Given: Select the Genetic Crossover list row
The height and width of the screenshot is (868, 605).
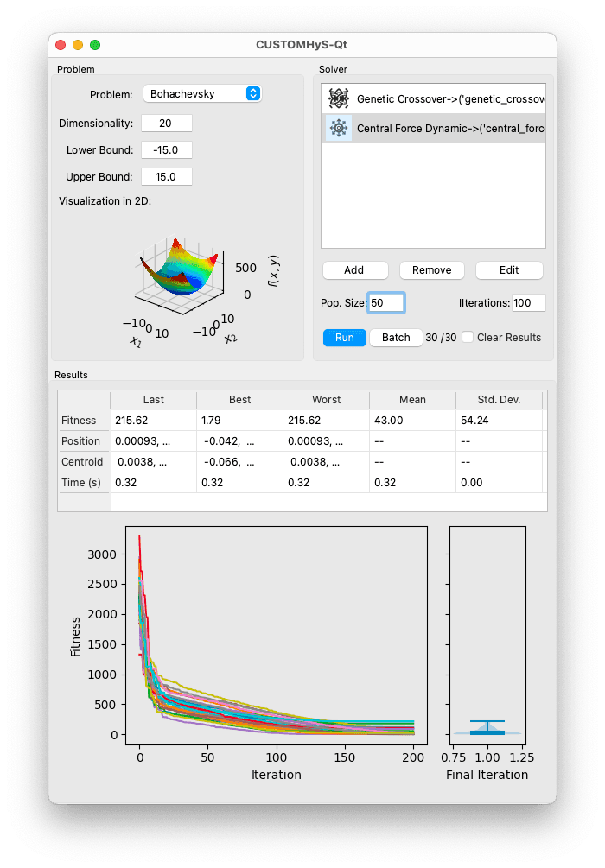Looking at the screenshot, I should coord(433,98).
